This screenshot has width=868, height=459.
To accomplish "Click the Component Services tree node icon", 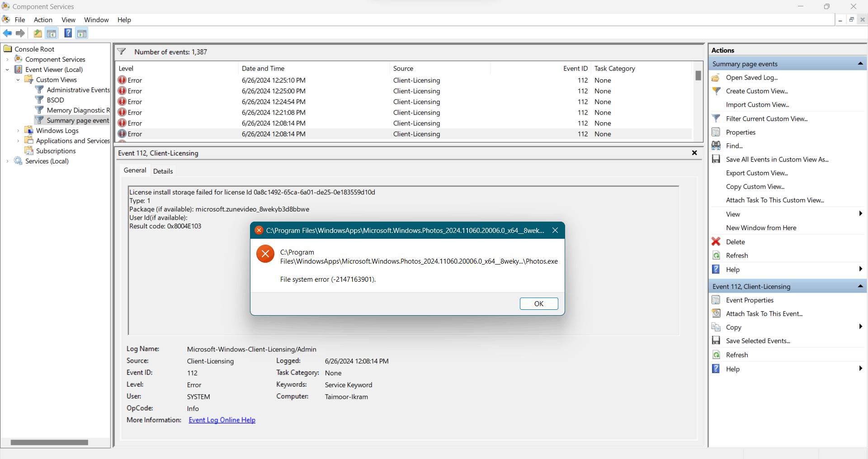I will 19,59.
